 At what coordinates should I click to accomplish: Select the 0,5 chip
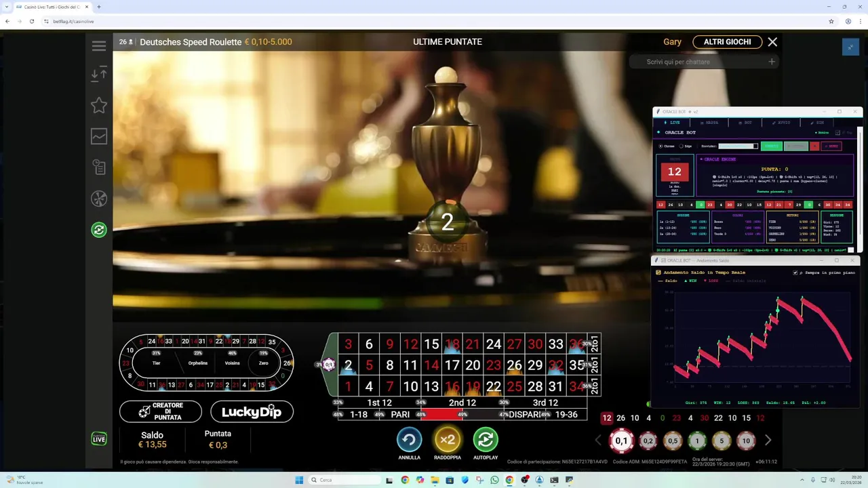(673, 441)
